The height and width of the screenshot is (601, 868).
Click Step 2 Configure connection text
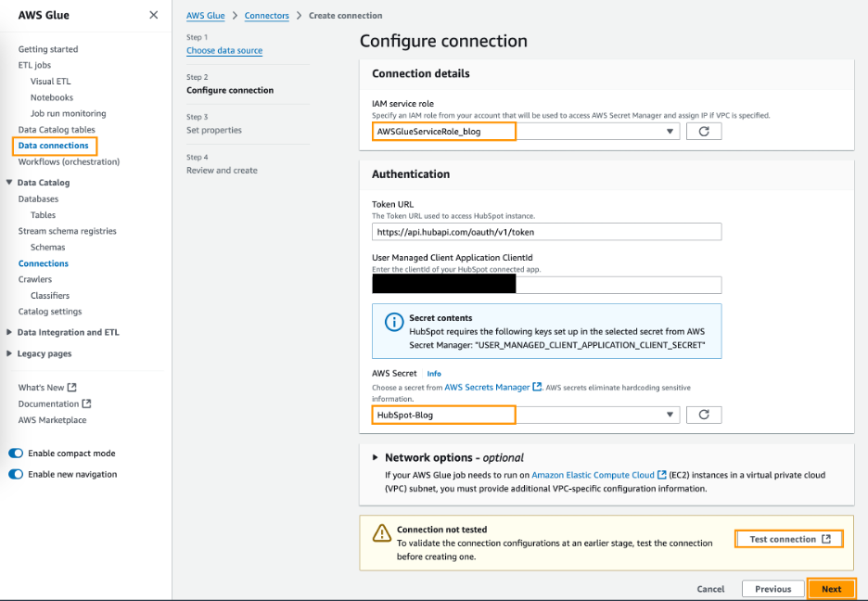click(230, 90)
